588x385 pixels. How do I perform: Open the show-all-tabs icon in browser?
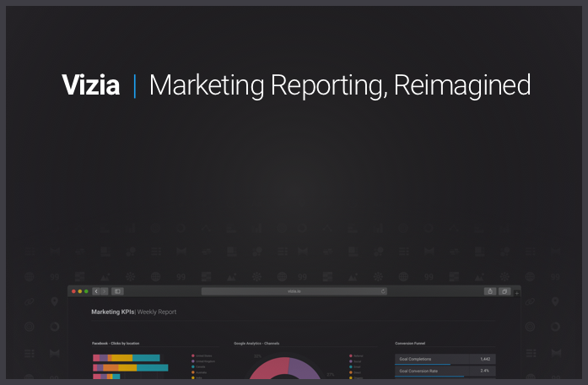pos(504,291)
